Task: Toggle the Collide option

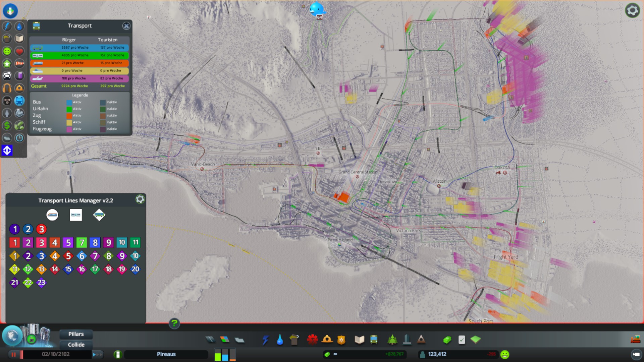Action: [76, 345]
